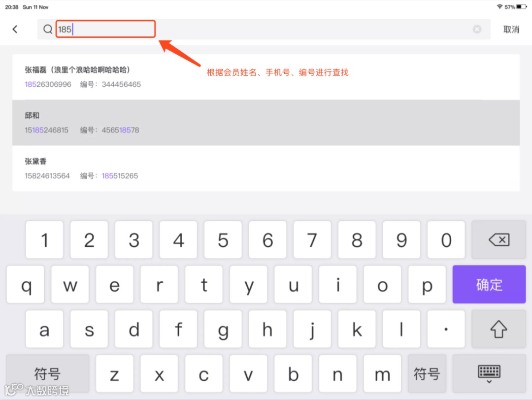Screen dimensions: 532x400
Task: Tap the letter v key
Action: tap(249, 373)
